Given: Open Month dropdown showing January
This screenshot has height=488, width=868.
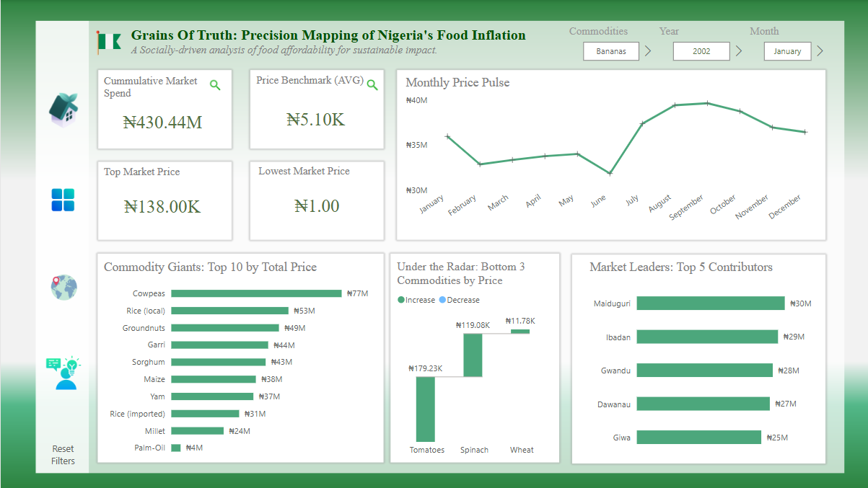Looking at the screenshot, I should [x=787, y=51].
